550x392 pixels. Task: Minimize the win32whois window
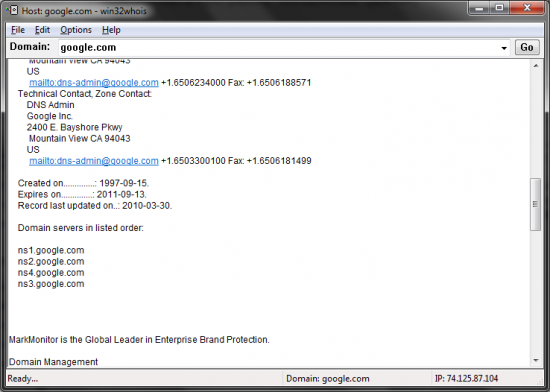(x=479, y=8)
